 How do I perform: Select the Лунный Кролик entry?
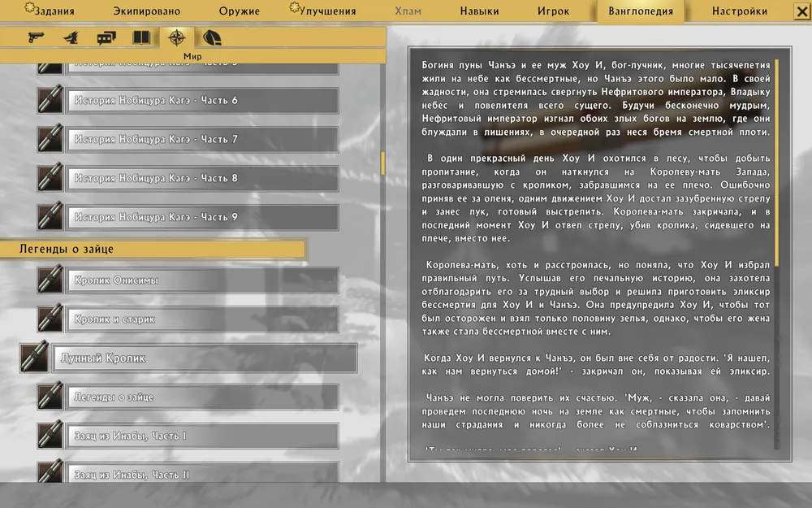[205, 358]
